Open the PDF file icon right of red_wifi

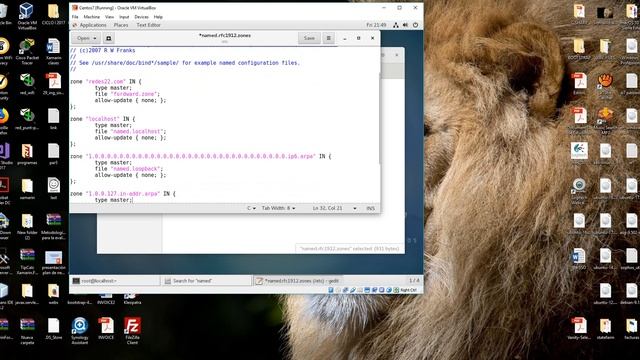click(x=53, y=84)
